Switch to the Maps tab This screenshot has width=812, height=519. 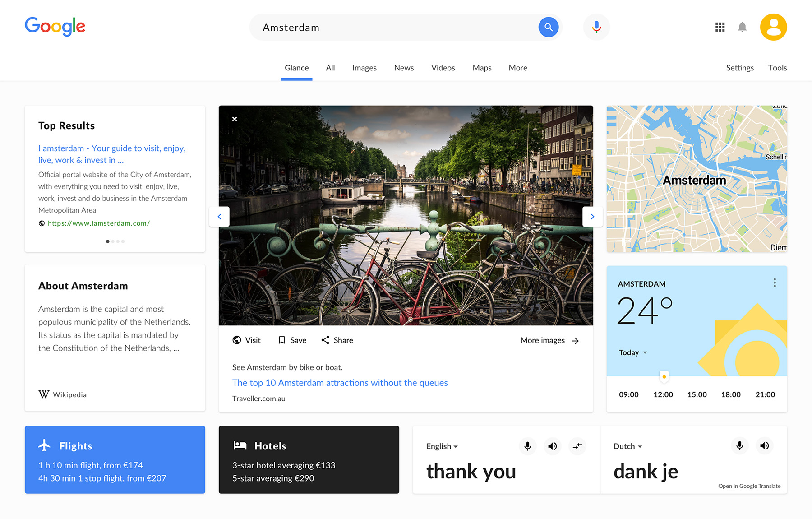(x=482, y=68)
